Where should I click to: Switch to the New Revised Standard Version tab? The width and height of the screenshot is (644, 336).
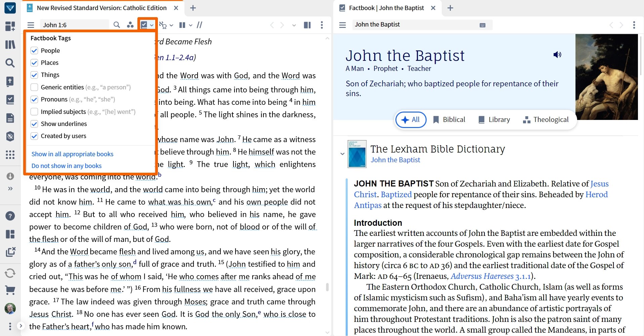pos(102,8)
